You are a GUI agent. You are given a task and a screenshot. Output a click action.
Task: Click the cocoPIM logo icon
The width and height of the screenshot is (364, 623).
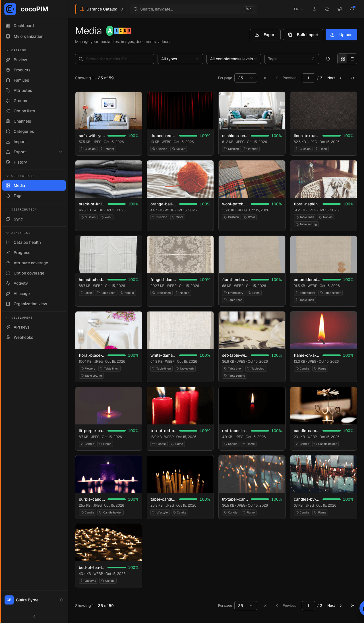tap(10, 9)
